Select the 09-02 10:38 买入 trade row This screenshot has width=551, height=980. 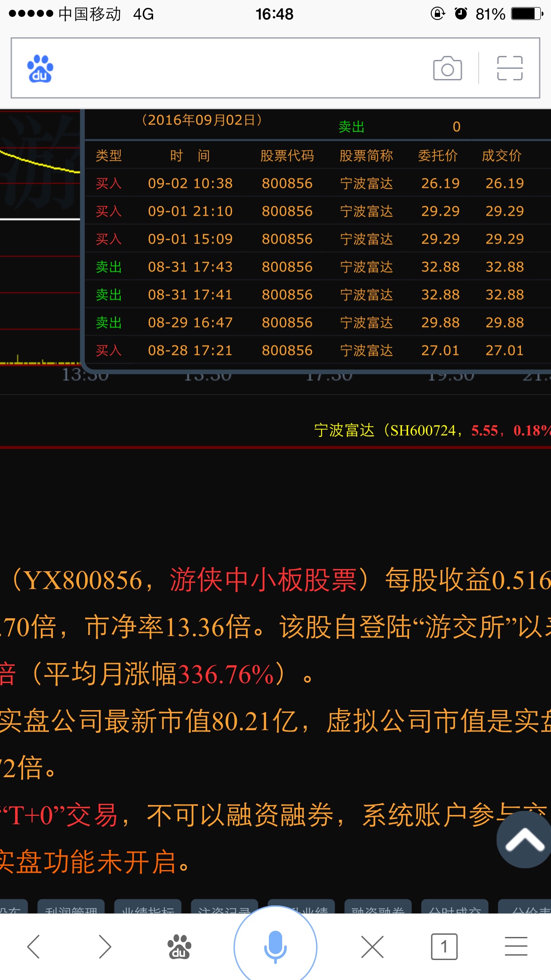[x=311, y=183]
